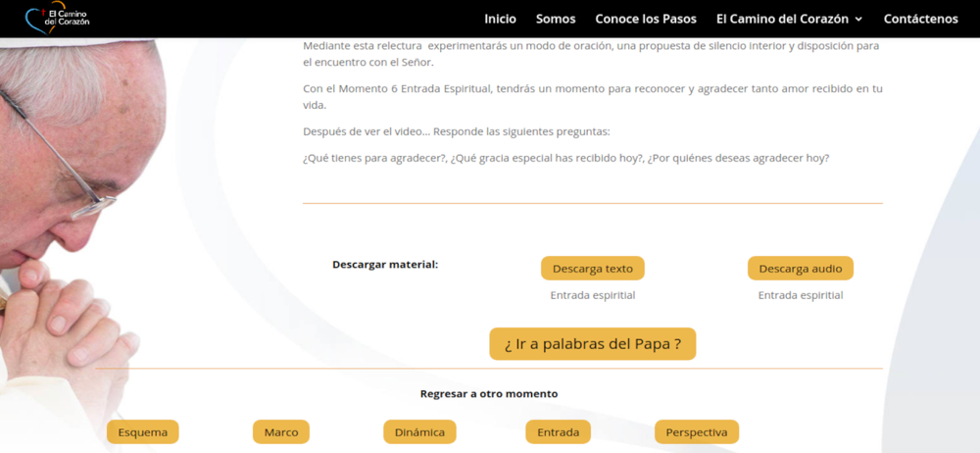
Task: Go to Esquema moment
Action: tap(142, 431)
